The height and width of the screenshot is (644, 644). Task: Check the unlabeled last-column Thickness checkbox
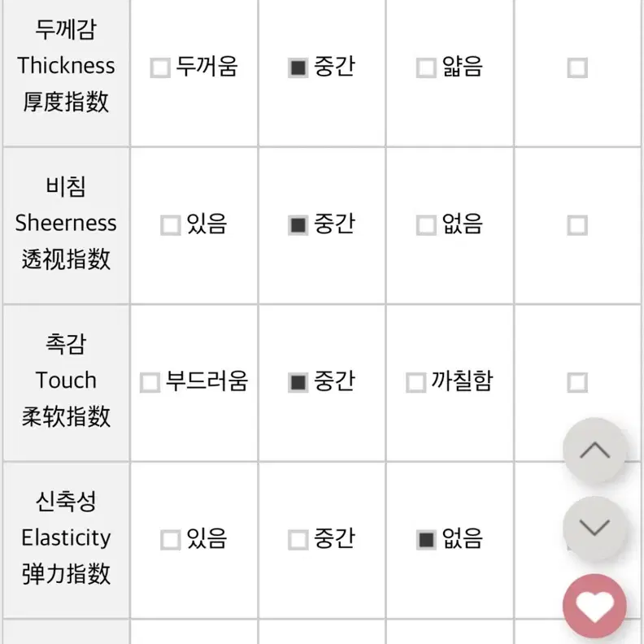(577, 67)
